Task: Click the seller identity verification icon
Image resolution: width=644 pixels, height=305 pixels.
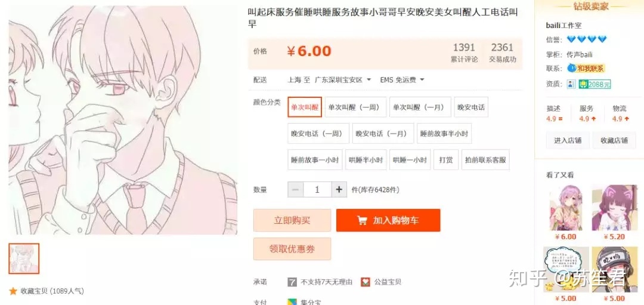Action: click(x=571, y=84)
